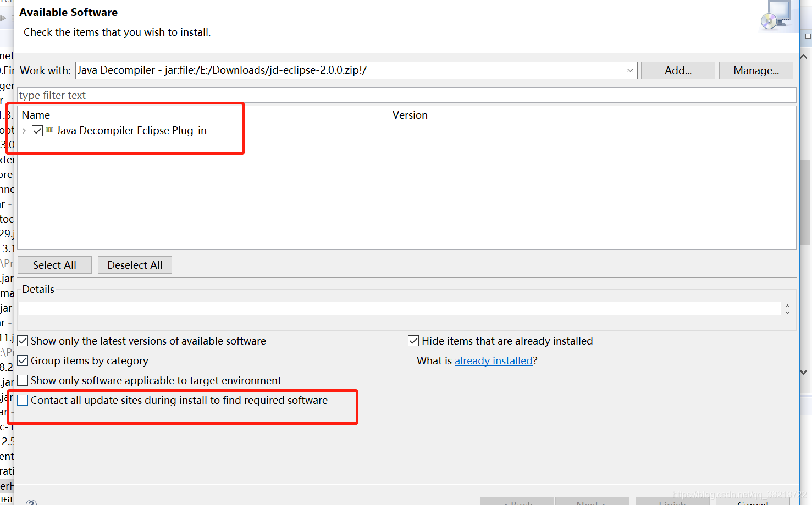Toggle Show only the latest versions checkbox

click(23, 341)
